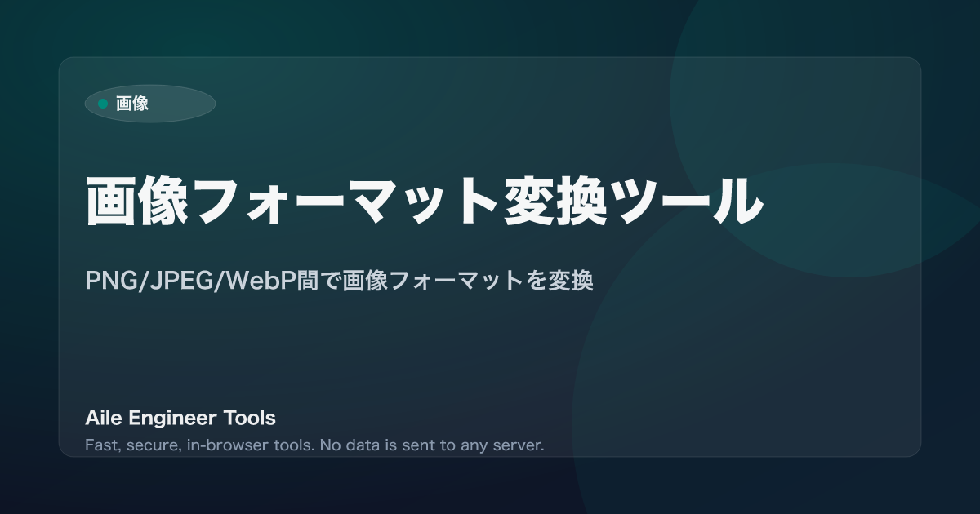Click the green dot in the 画像 badge
Image resolution: width=980 pixels, height=514 pixels.
click(x=103, y=104)
